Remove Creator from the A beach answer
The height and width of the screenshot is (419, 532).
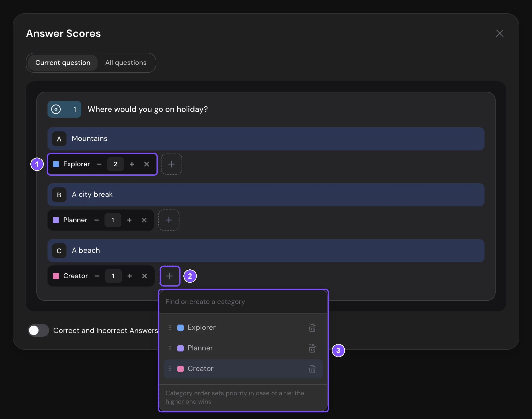tap(145, 276)
